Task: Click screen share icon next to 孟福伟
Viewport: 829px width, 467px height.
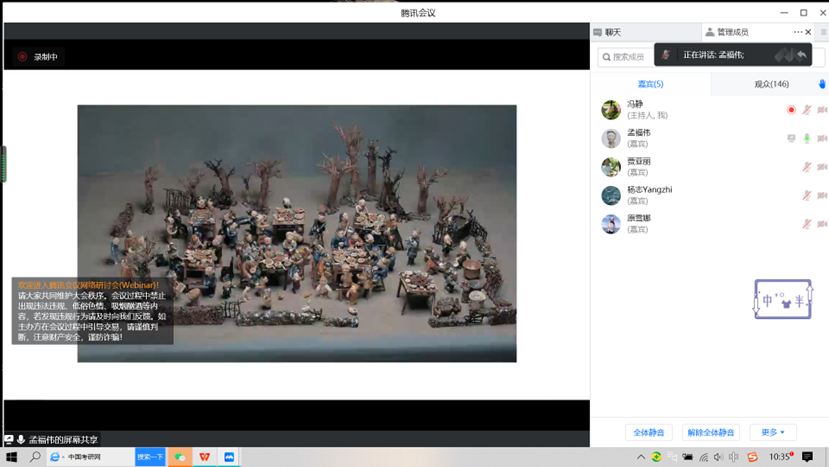Action: click(x=791, y=139)
